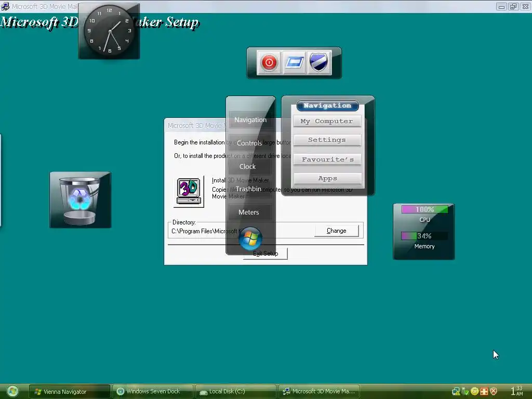The height and width of the screenshot is (399, 532).
Task: Click the 3D Movie Maker install button
Action: click(189, 192)
